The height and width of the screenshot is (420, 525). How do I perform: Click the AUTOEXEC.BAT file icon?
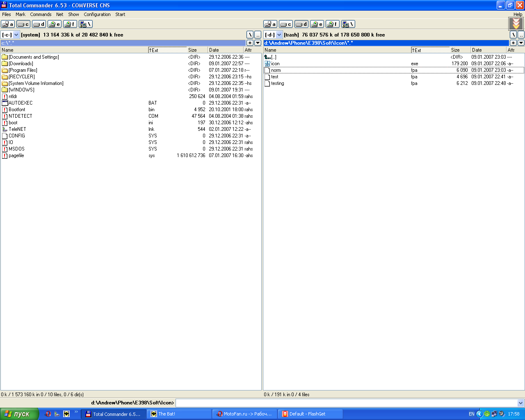[x=5, y=103]
